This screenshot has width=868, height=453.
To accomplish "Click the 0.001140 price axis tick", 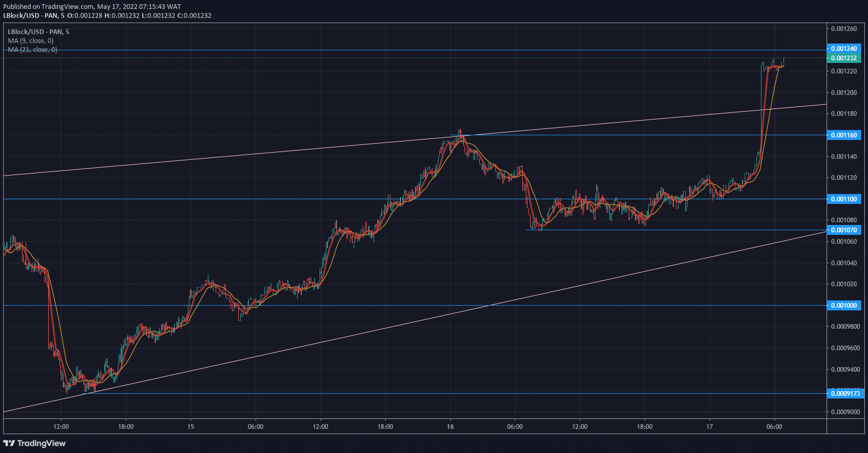I will click(844, 157).
